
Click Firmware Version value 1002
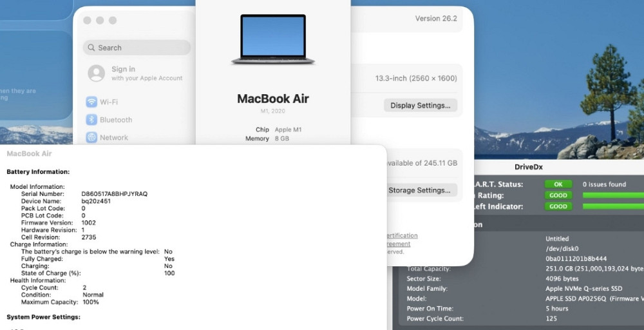(89, 223)
